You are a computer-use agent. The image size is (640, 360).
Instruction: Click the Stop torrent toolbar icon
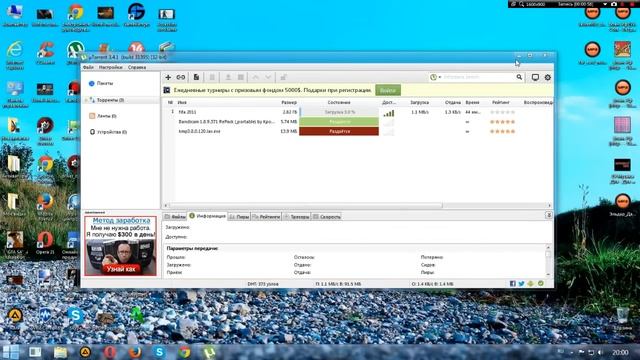pyautogui.click(x=241, y=77)
